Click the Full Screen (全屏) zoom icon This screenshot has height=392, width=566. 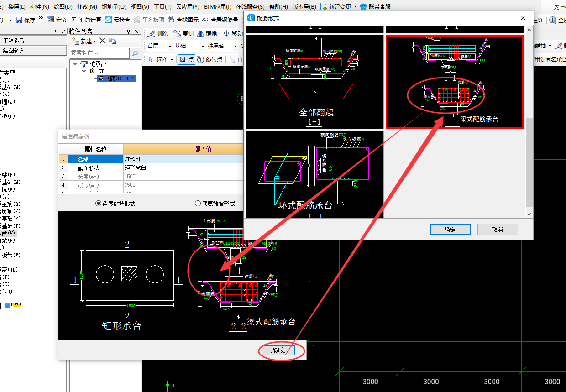coord(553,20)
